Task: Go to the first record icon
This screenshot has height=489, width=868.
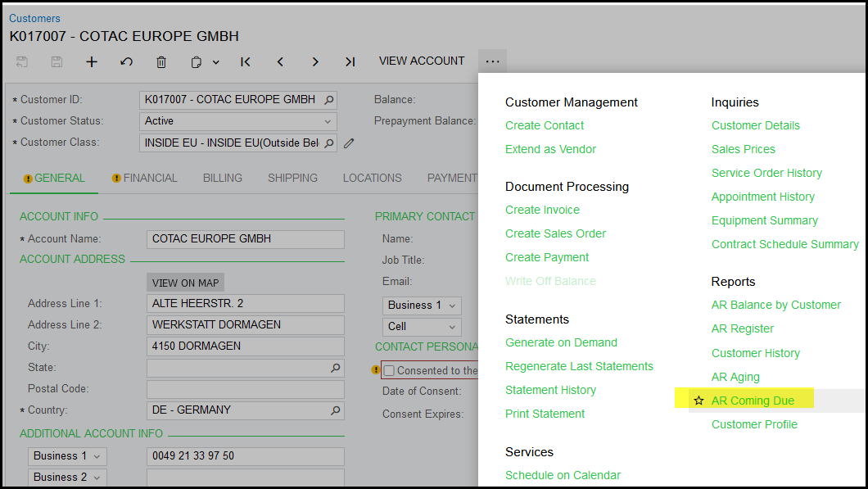Action: pos(245,61)
